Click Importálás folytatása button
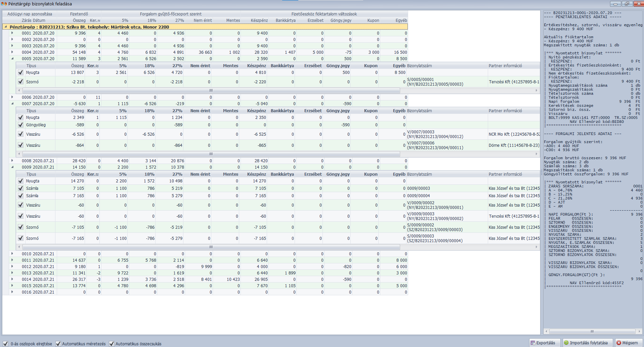Image resolution: width=644 pixels, height=347 pixels. coord(588,343)
